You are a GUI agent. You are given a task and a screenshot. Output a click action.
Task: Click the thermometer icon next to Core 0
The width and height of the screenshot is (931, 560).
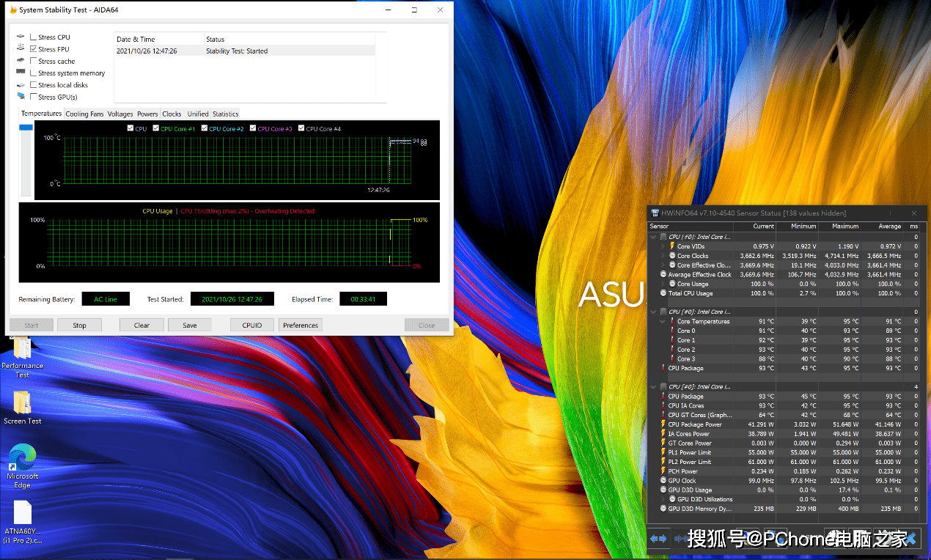671,331
